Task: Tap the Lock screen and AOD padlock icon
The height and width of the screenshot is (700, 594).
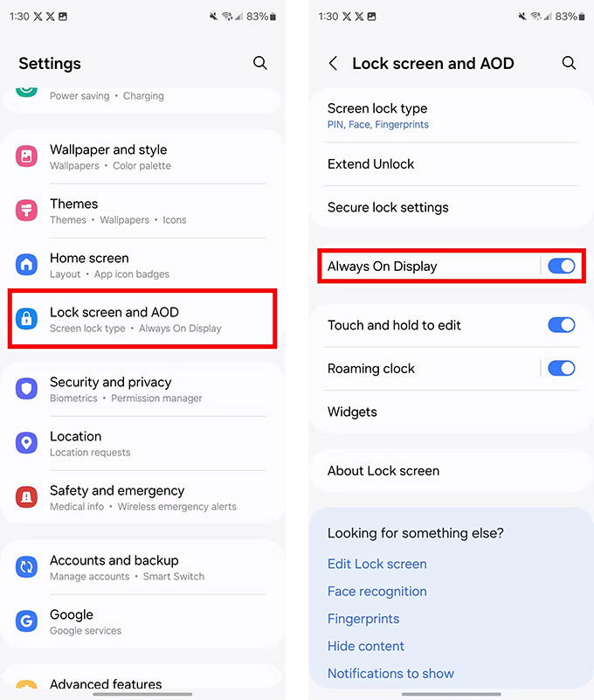Action: tap(26, 319)
